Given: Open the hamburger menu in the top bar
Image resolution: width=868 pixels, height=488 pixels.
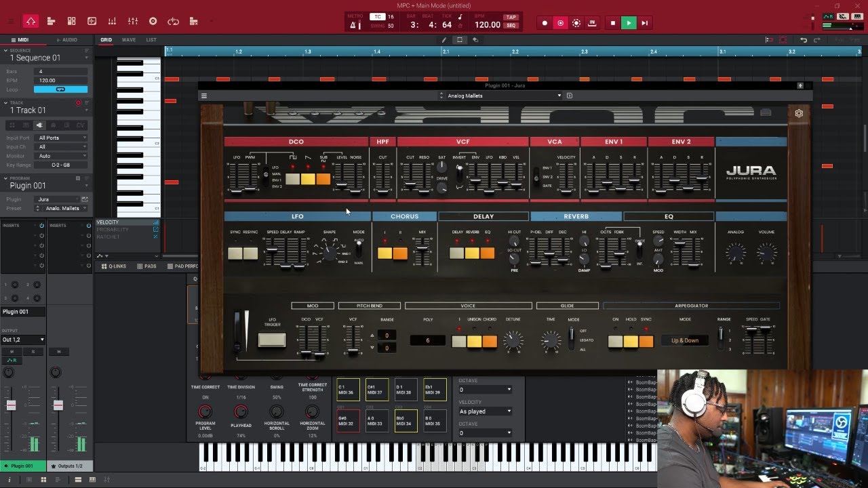Looking at the screenshot, I should pyautogui.click(x=10, y=22).
